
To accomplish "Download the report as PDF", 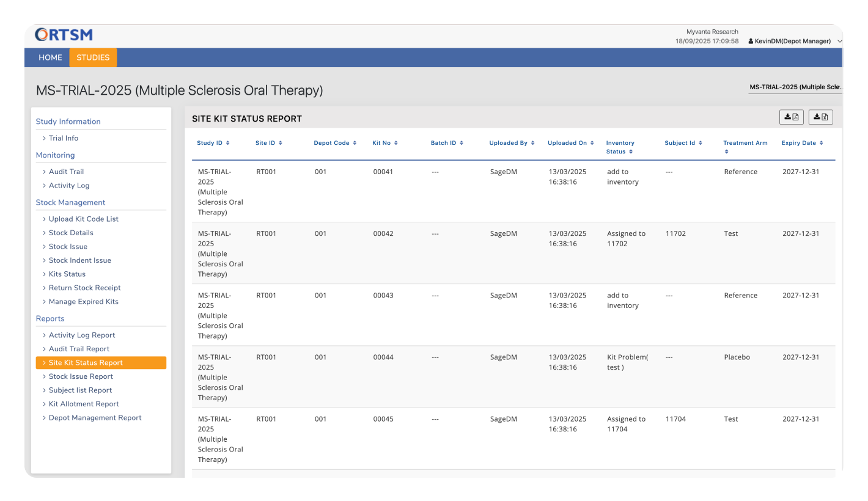I will 791,117.
